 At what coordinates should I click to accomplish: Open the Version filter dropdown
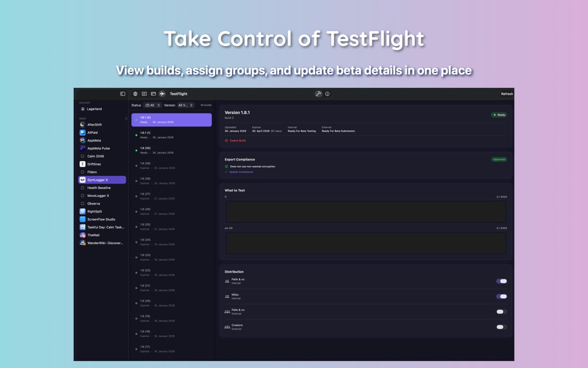click(186, 105)
